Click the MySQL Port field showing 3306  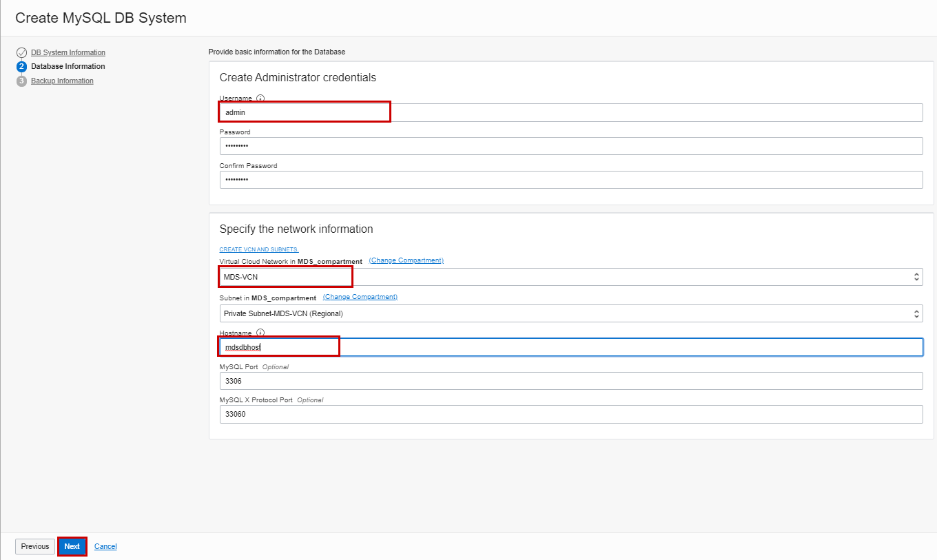pos(482,380)
